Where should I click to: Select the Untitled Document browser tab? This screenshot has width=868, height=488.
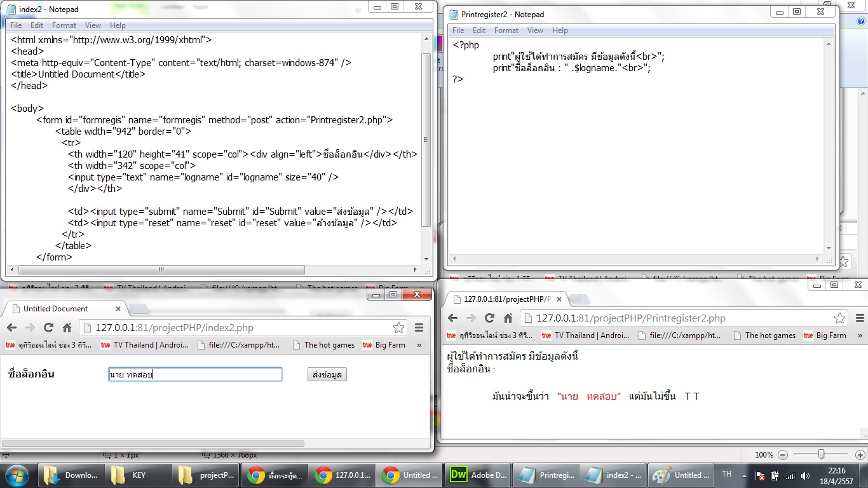click(x=64, y=309)
